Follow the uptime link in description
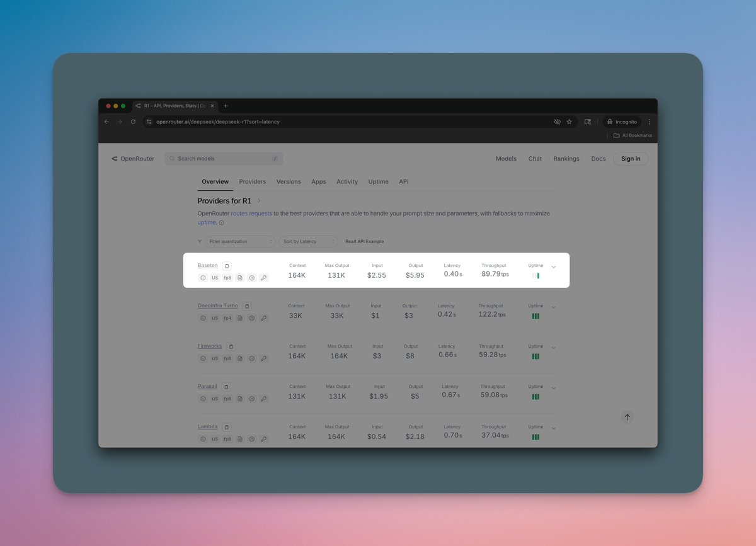 [x=207, y=222]
